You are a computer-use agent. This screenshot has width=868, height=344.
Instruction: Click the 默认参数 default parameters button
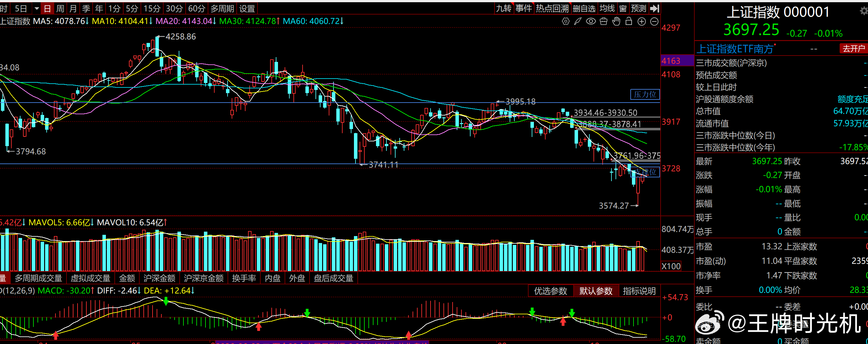596,291
